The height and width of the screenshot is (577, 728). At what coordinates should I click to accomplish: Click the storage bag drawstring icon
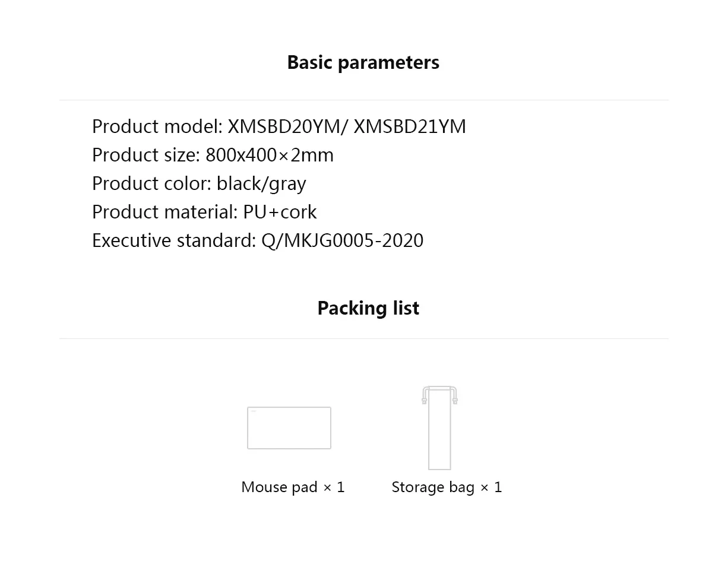pyautogui.click(x=439, y=429)
